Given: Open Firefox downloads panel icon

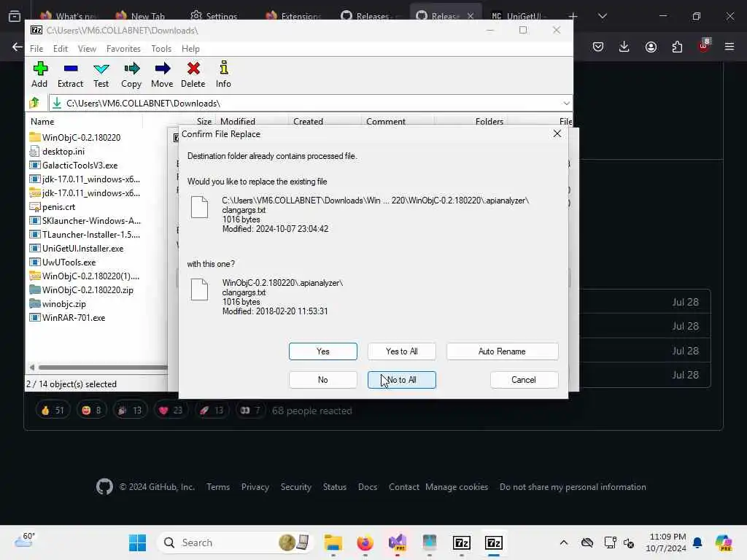Looking at the screenshot, I should [x=624, y=47].
